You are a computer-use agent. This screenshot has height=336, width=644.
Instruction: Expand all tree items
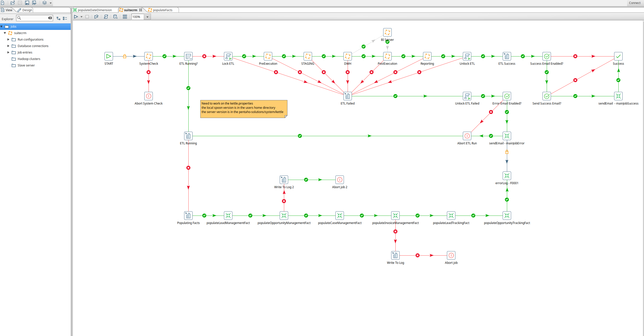(x=58, y=18)
